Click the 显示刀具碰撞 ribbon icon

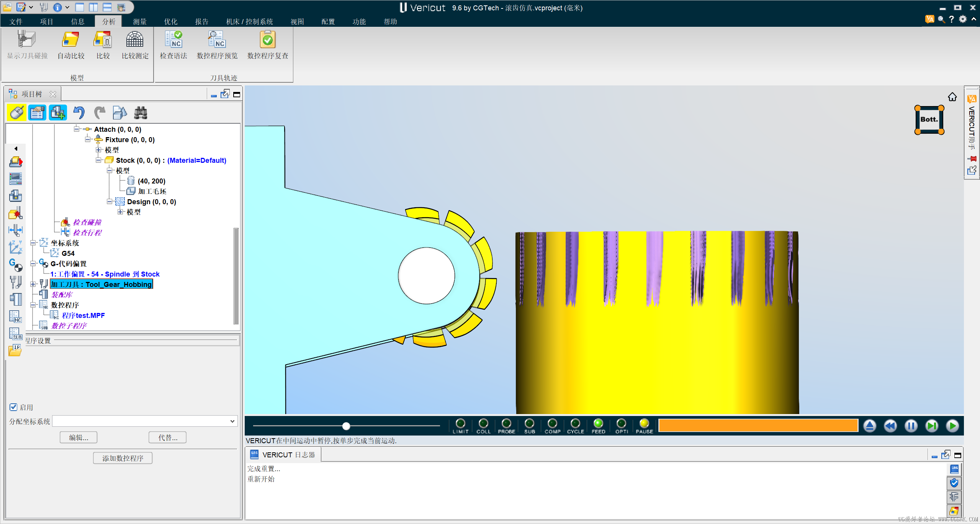click(27, 45)
